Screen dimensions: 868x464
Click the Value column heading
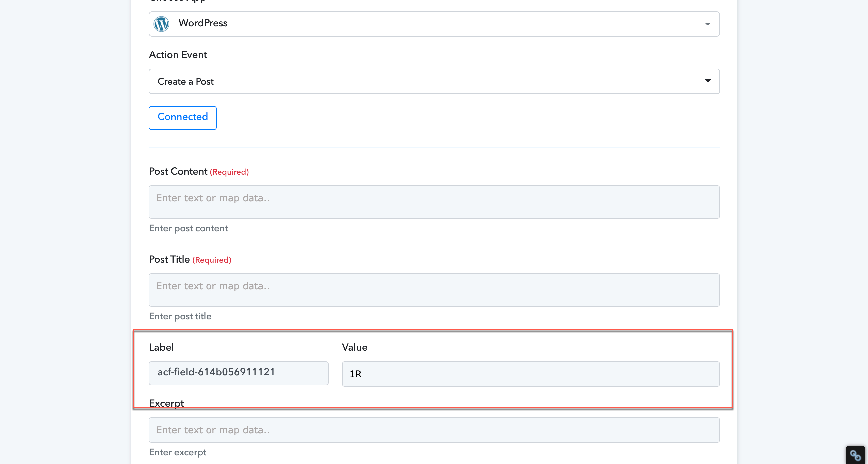pyautogui.click(x=355, y=347)
